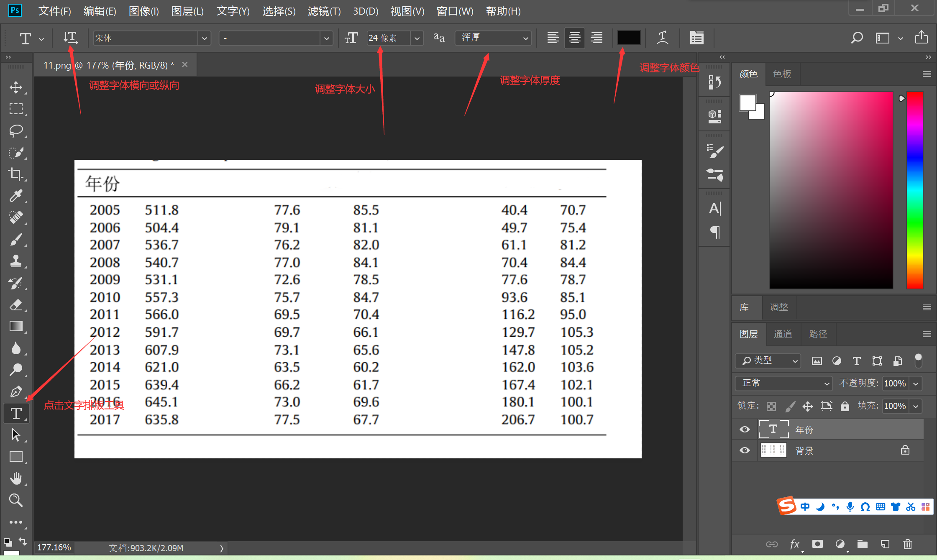Hide the 背景 layer
This screenshot has height=560, width=937.
coord(745,450)
